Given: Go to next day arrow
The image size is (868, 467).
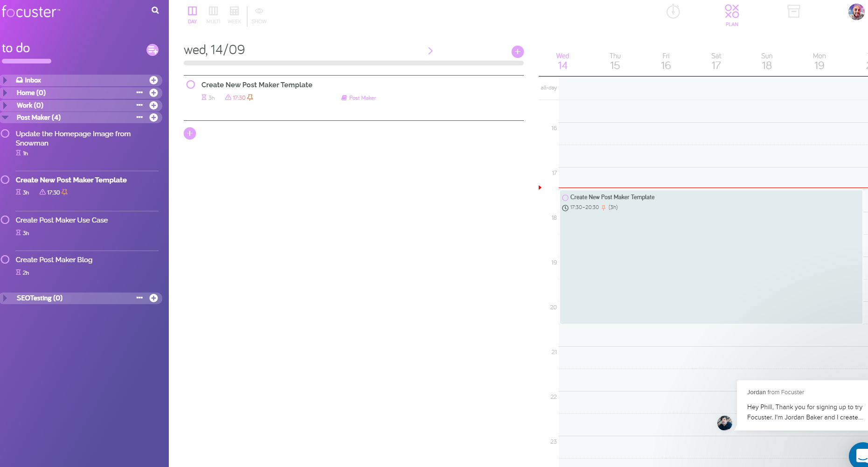Looking at the screenshot, I should (x=431, y=50).
